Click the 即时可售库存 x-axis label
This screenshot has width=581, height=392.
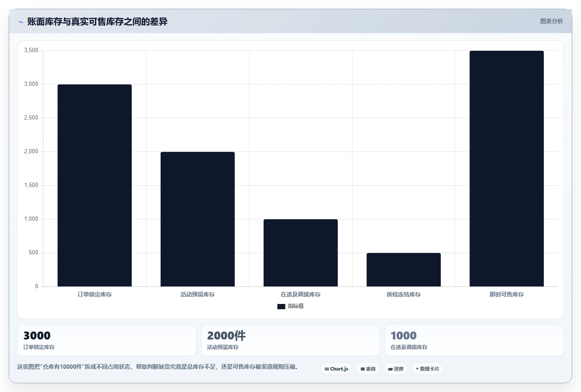point(507,295)
